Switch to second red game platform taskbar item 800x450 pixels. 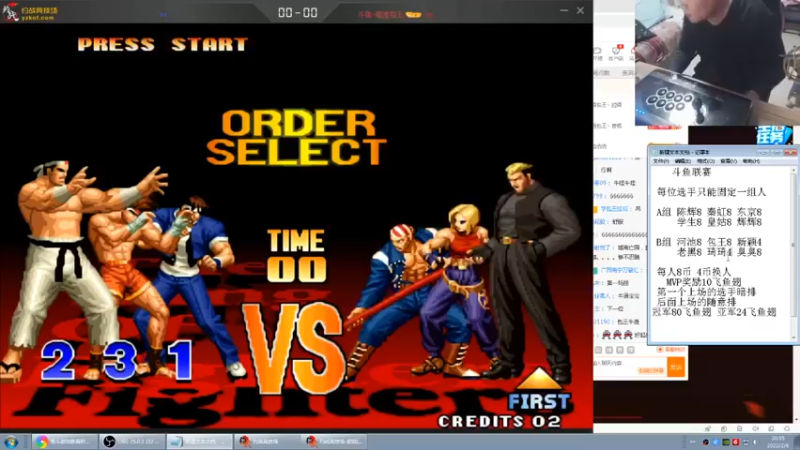(x=333, y=442)
